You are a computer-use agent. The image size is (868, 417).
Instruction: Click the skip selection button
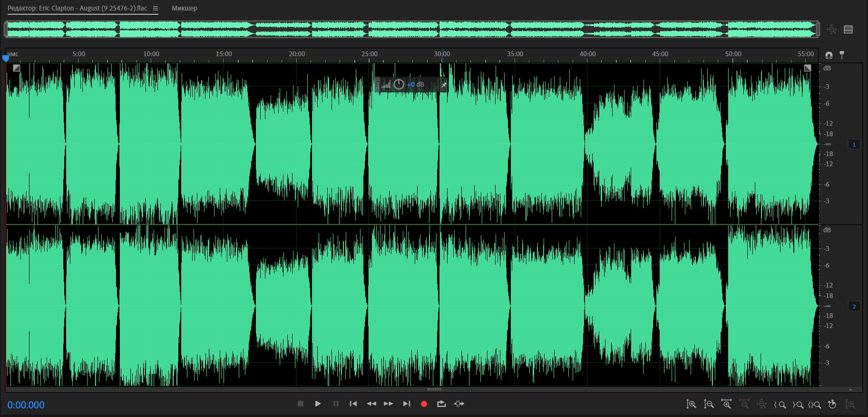click(x=459, y=404)
